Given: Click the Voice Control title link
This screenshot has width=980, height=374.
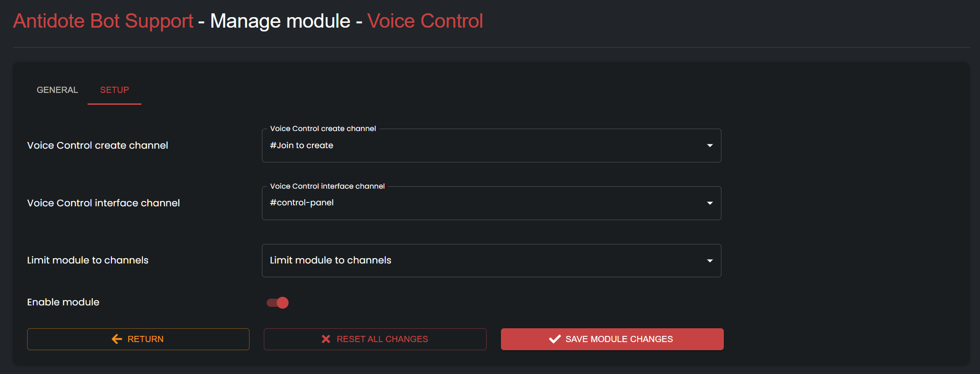Looking at the screenshot, I should point(425,21).
